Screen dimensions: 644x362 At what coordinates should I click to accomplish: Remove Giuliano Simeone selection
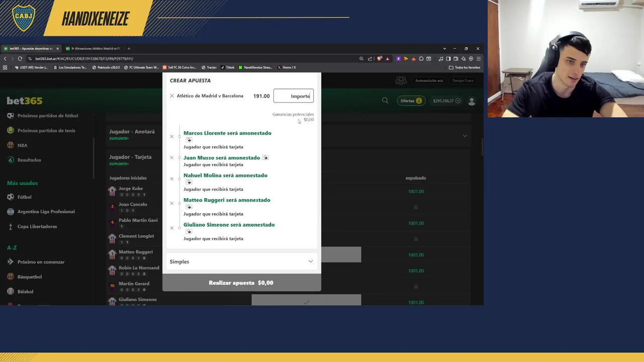tap(172, 228)
